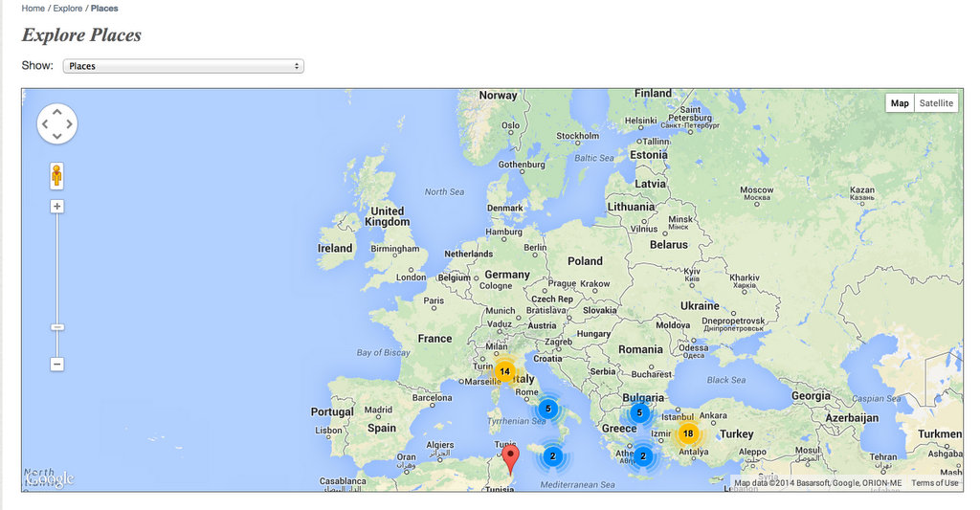Screen dimensions: 980x510
Task: Click the Barcelona city label
Action: tap(432, 397)
